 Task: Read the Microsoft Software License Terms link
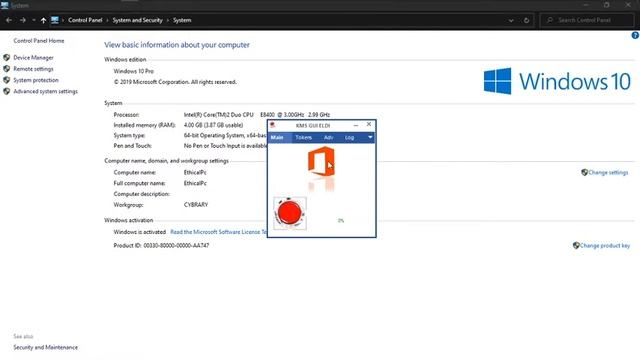tap(218, 232)
